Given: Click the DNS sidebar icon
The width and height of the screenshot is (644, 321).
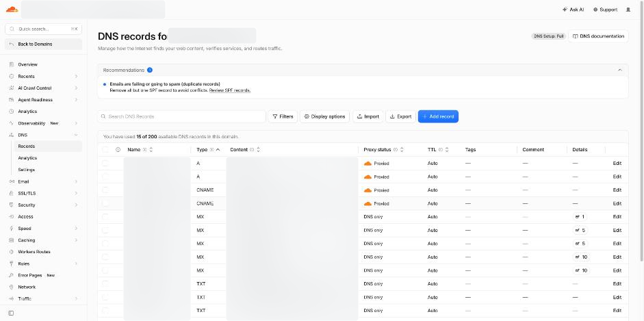Looking at the screenshot, I should (x=12, y=135).
